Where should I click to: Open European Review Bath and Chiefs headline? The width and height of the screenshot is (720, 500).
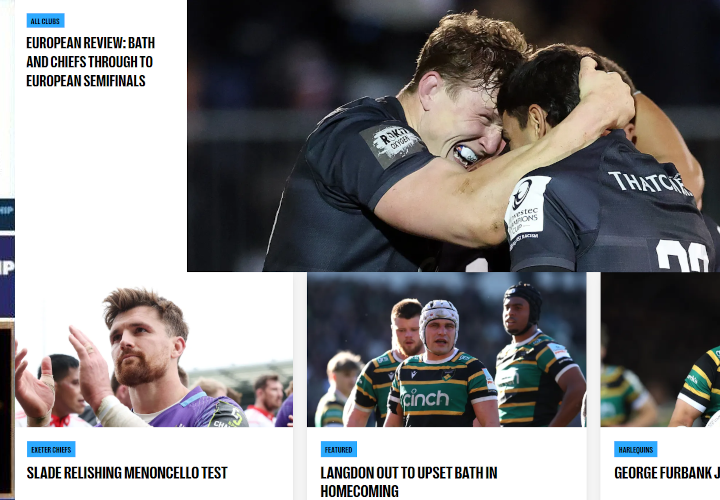click(90, 62)
